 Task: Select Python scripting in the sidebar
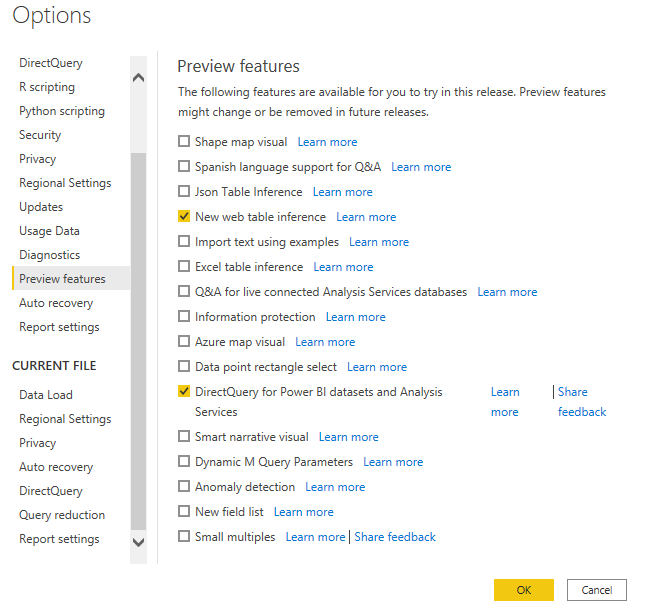(62, 111)
